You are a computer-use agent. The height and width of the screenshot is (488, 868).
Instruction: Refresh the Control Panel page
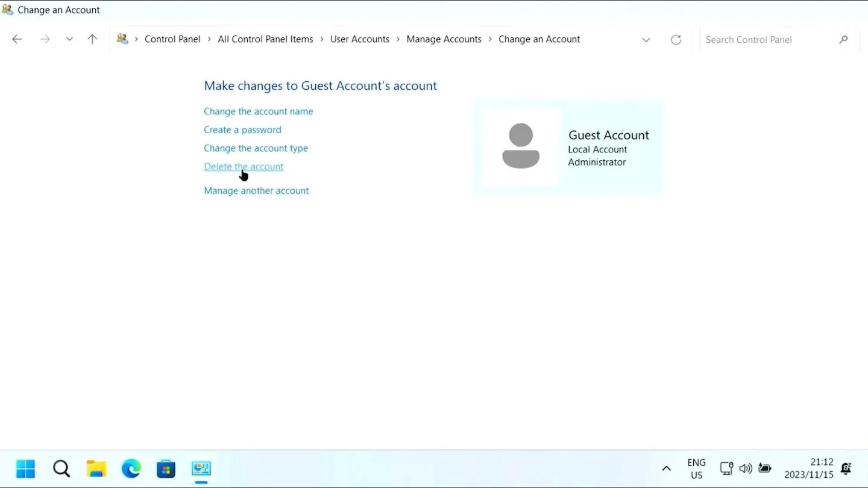676,40
